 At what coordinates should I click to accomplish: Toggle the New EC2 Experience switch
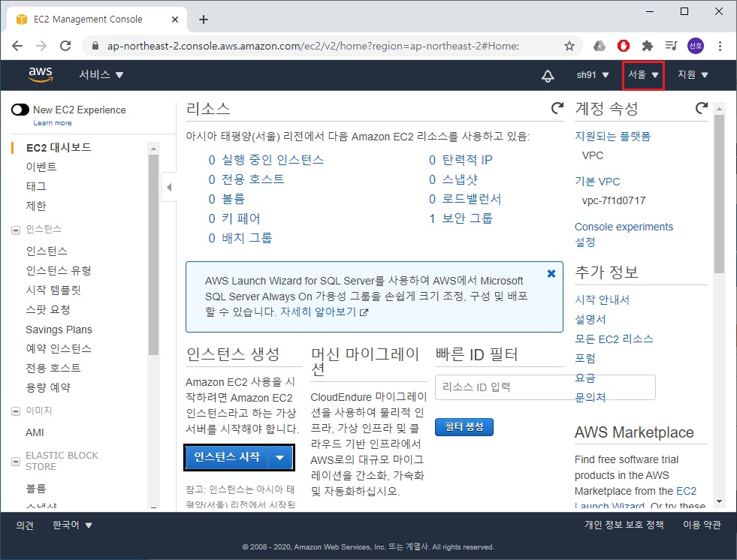[x=20, y=110]
